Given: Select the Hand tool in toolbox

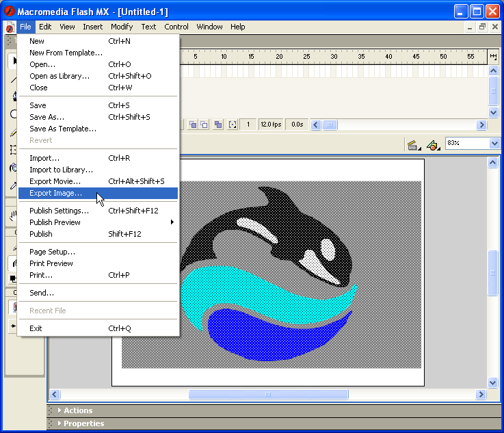Looking at the screenshot, I should (13, 215).
